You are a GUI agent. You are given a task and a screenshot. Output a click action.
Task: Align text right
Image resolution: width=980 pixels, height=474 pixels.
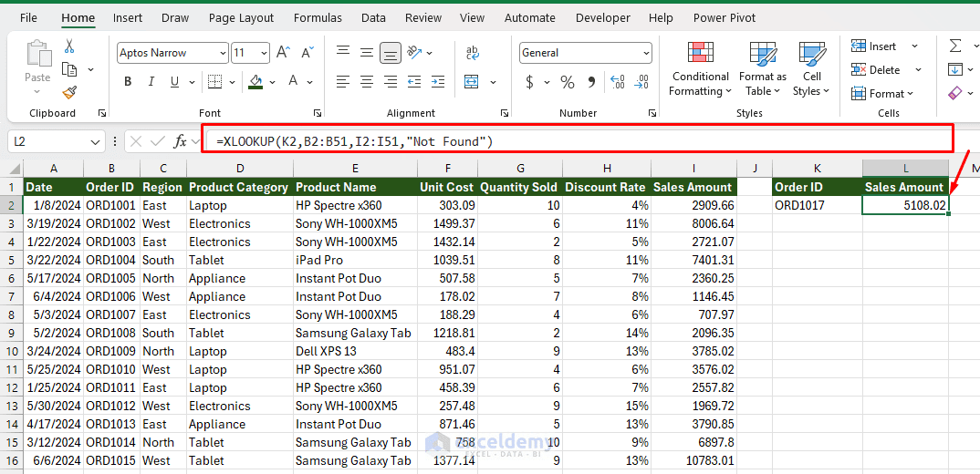click(391, 81)
